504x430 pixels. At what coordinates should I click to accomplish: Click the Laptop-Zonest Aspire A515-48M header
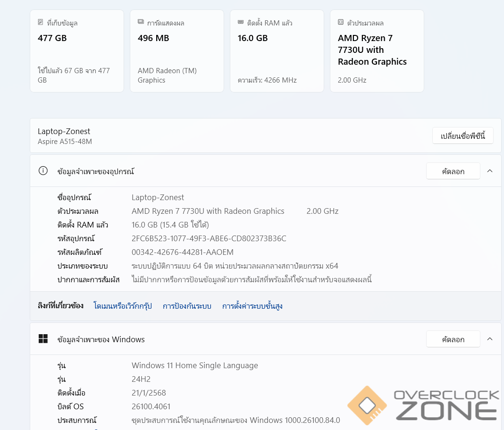(64, 136)
